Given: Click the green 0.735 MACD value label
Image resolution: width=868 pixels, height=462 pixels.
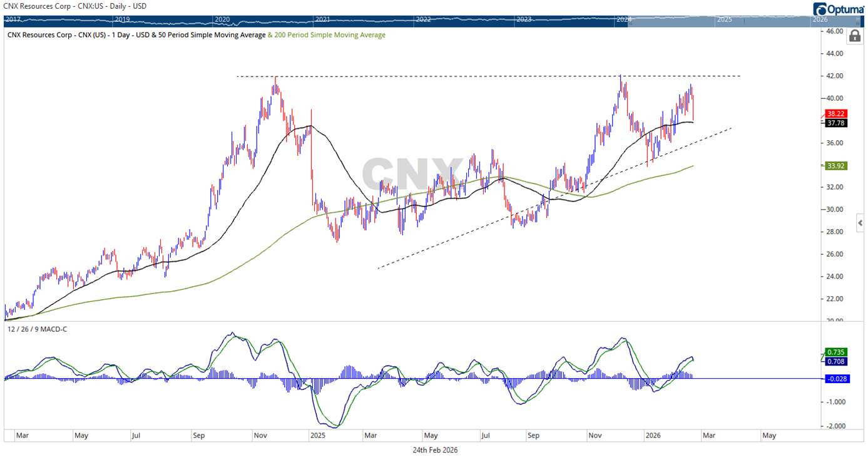Looking at the screenshot, I should click(837, 353).
